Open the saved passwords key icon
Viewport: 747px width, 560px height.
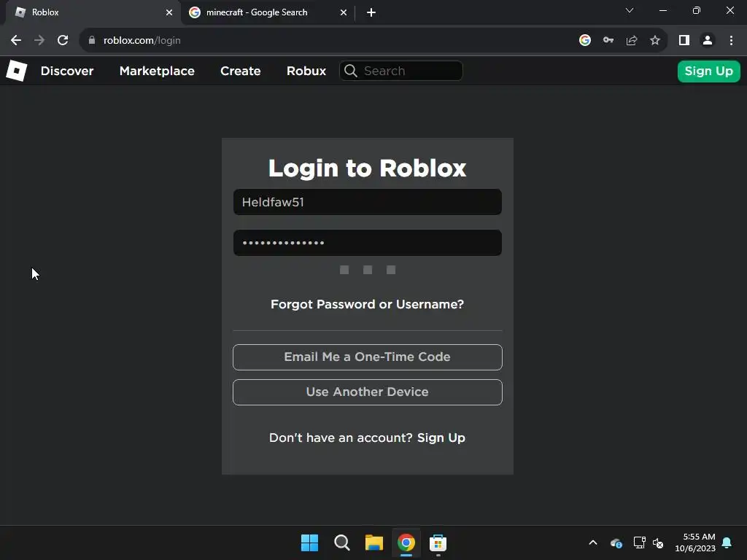point(608,41)
